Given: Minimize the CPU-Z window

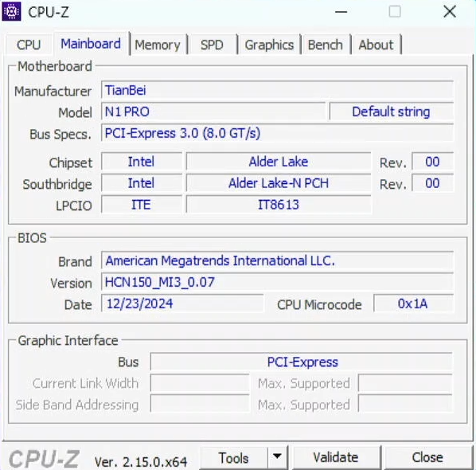Looking at the screenshot, I should point(341,12).
